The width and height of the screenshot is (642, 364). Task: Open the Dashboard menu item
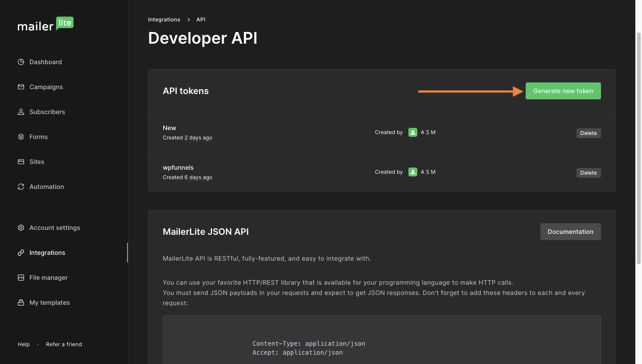tap(45, 62)
